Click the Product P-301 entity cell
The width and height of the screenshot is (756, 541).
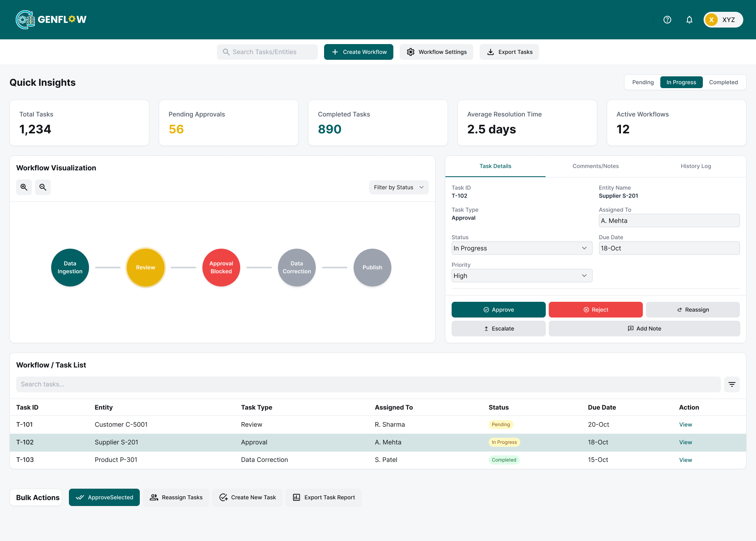click(x=116, y=460)
